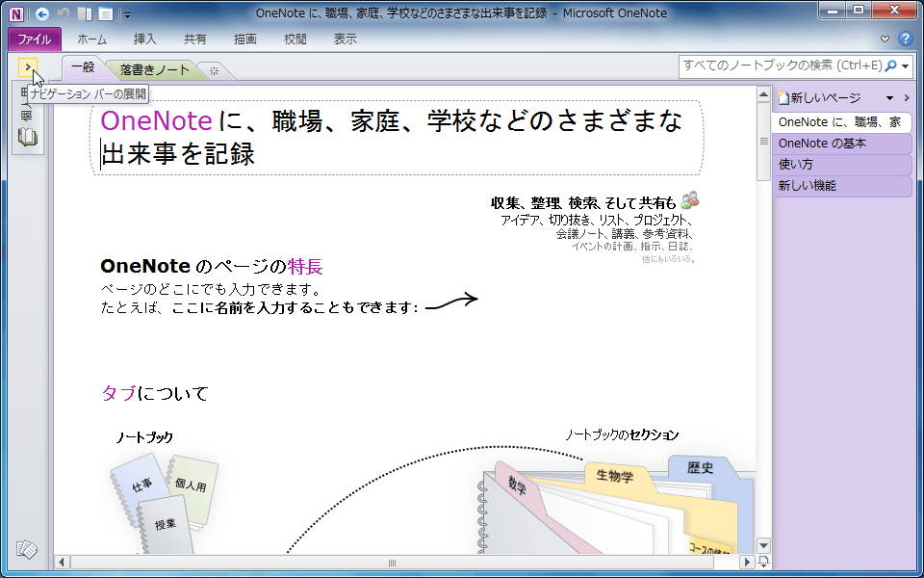Open OneNote Help question mark icon

(905, 39)
